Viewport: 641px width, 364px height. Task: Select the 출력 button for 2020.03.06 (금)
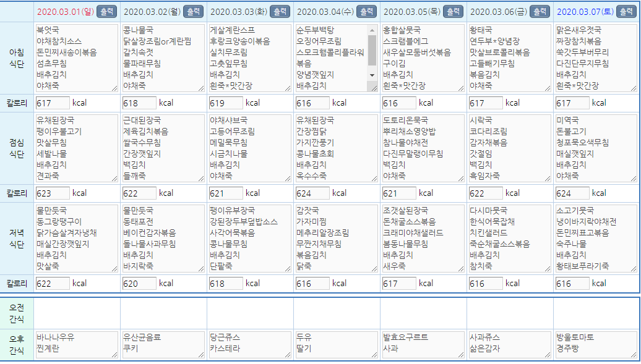[x=540, y=12]
